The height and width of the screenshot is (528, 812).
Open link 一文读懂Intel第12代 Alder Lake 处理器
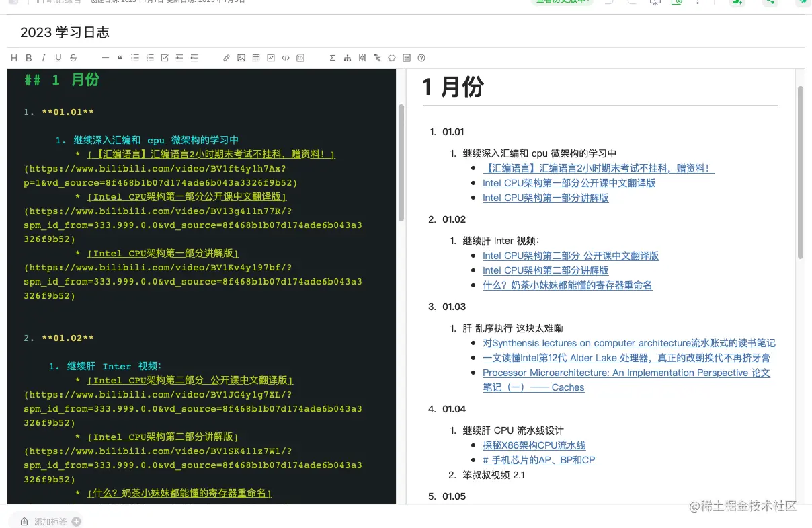point(626,358)
